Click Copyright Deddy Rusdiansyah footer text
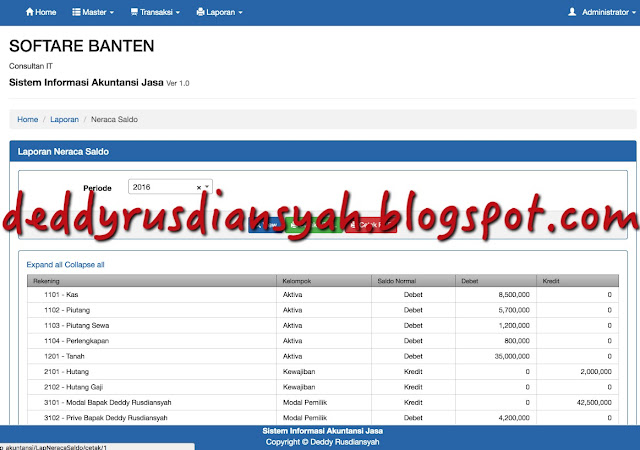Screen dimensions: 640x450 click(322, 442)
